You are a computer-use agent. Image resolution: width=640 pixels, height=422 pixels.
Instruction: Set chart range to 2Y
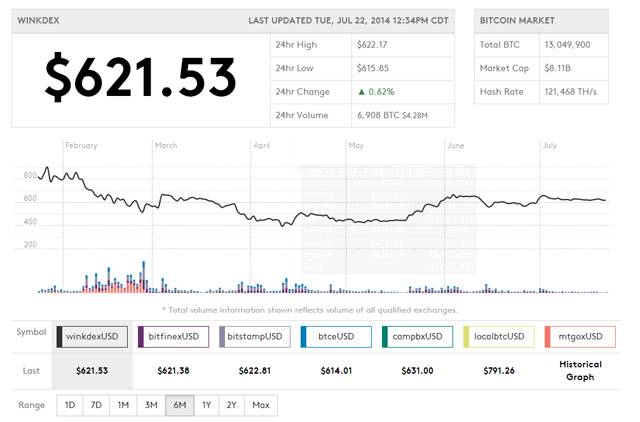(231, 405)
